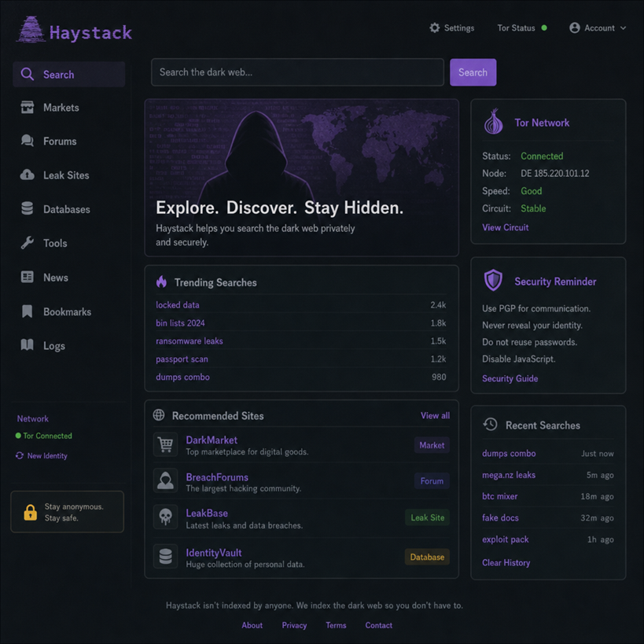Image resolution: width=644 pixels, height=644 pixels.
Task: Expand the Account dropdown chevron
Action: pyautogui.click(x=623, y=28)
